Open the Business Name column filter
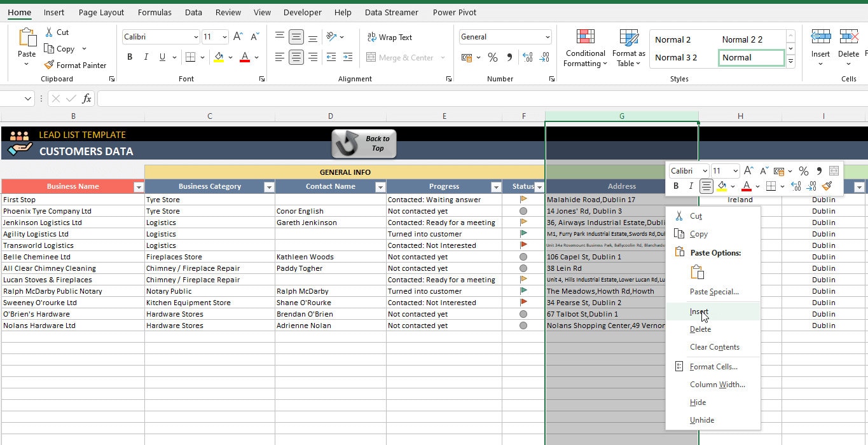This screenshot has width=868, height=445. tap(138, 186)
